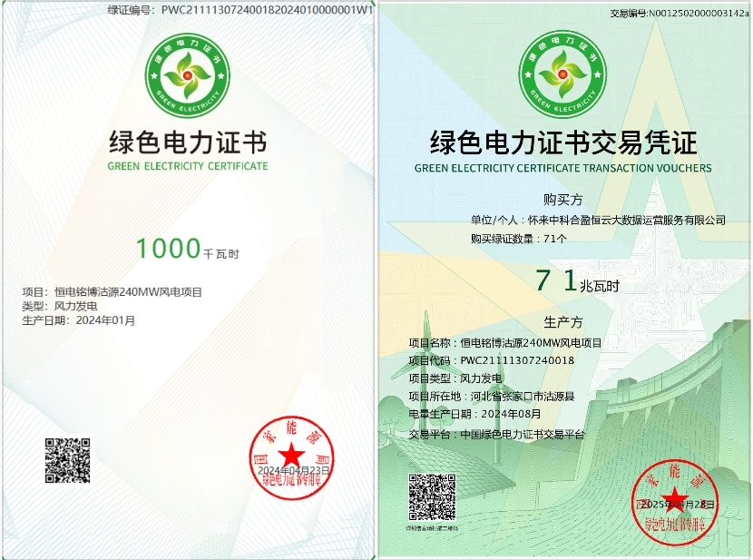
Task: Click 项目代码: PWC21111307240018 line
Action: pos(492,360)
